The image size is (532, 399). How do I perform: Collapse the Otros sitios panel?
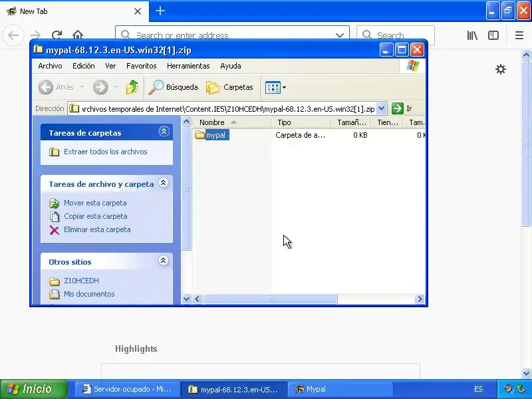(163, 261)
